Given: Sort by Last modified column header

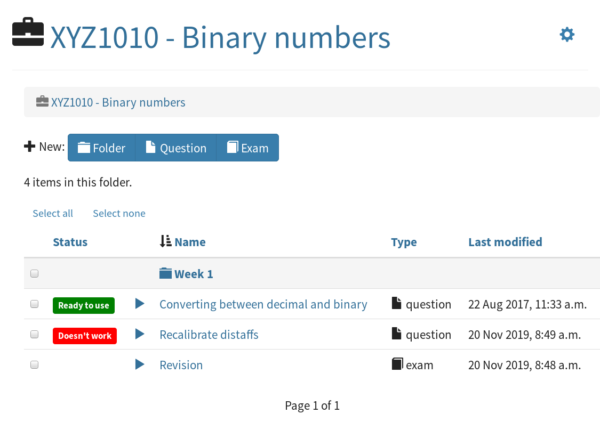Looking at the screenshot, I should [505, 242].
